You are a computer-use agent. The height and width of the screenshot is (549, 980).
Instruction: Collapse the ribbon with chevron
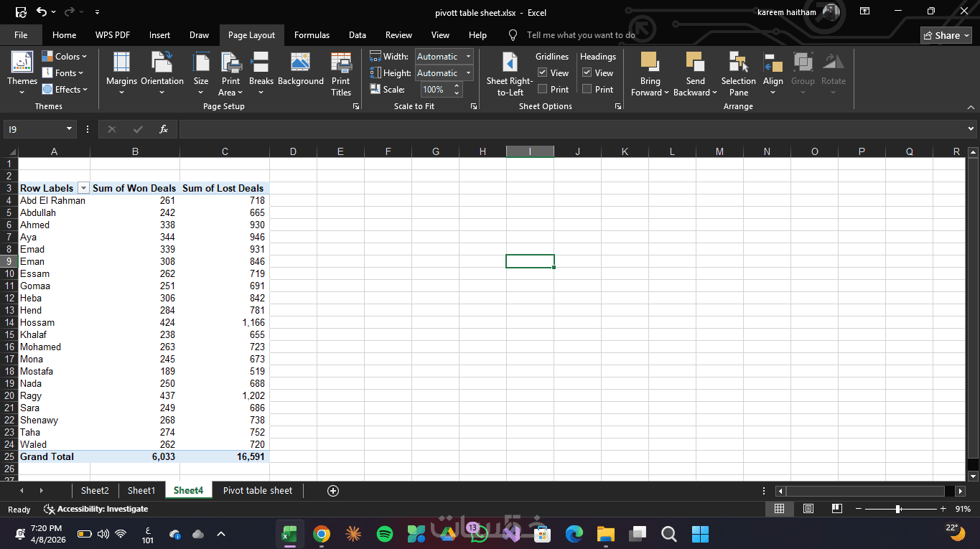[971, 107]
